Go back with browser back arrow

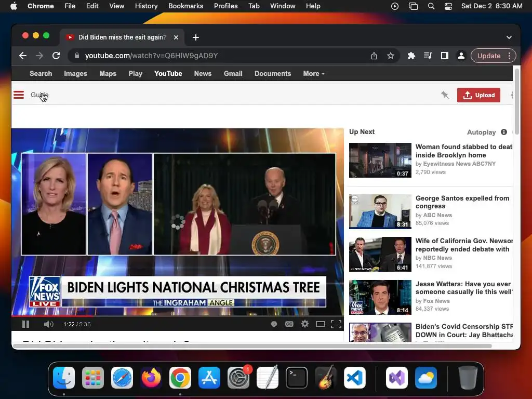tap(23, 56)
